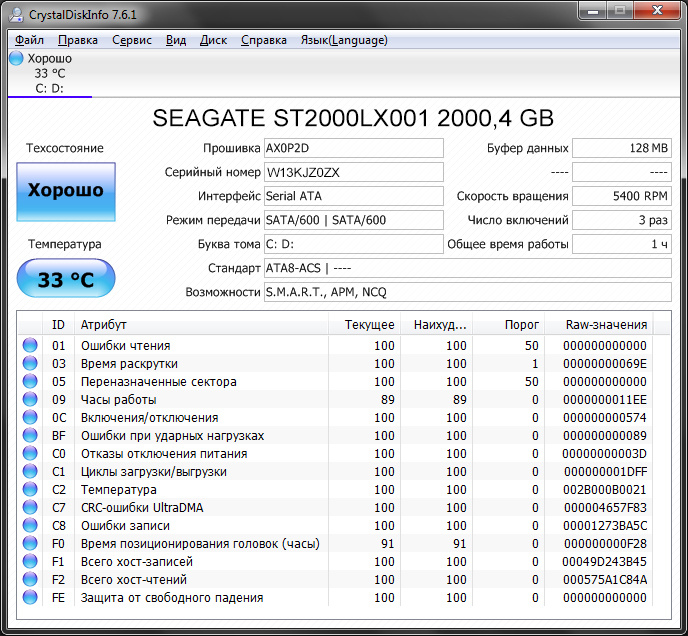Click the blue status icon for row 01
Viewport: 688px width, 636px height.
point(30,345)
